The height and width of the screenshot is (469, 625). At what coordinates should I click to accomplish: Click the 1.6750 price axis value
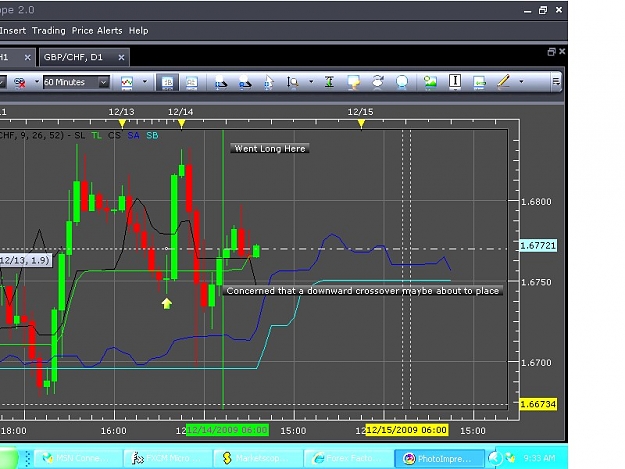537,282
